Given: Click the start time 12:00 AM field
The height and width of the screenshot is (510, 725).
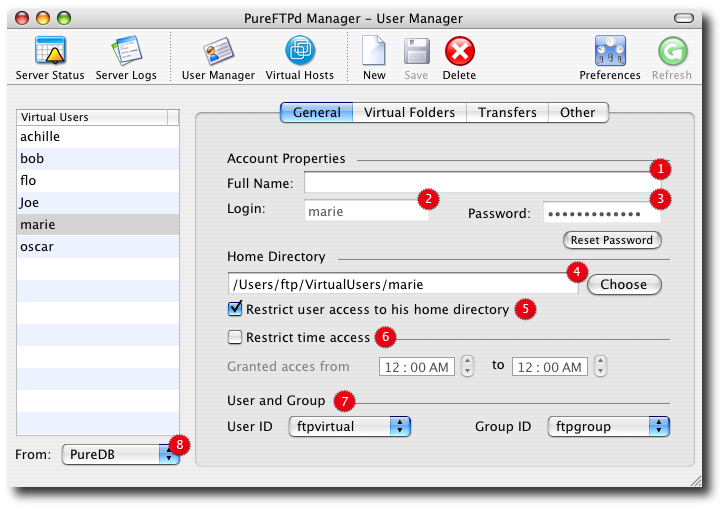Looking at the screenshot, I should pos(417,367).
